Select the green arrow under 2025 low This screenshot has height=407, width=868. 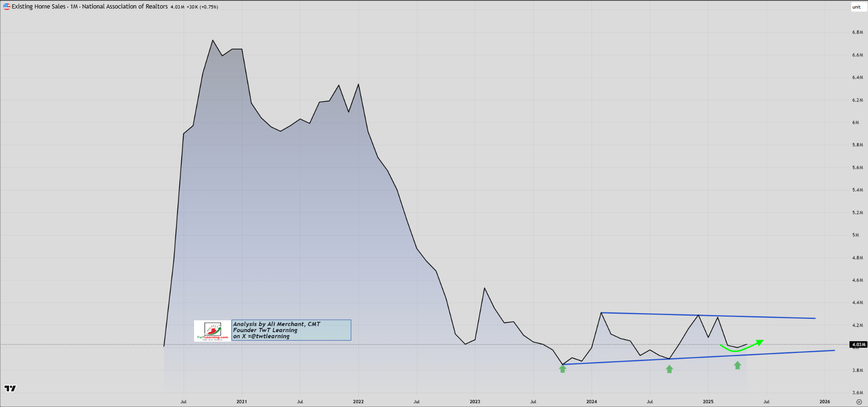(x=737, y=365)
